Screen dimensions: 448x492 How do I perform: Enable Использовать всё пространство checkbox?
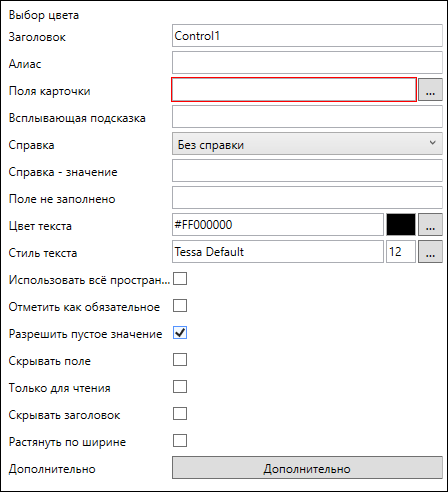pos(180,279)
